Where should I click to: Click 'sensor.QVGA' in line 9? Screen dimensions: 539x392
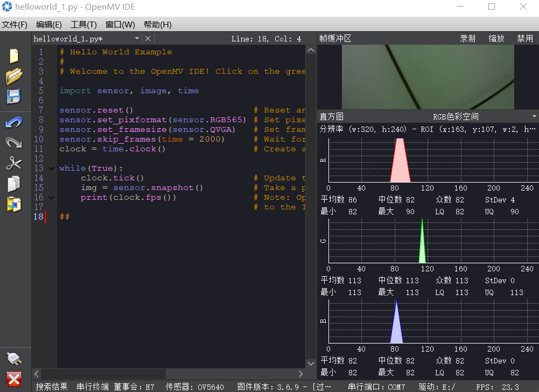pyautogui.click(x=202, y=130)
